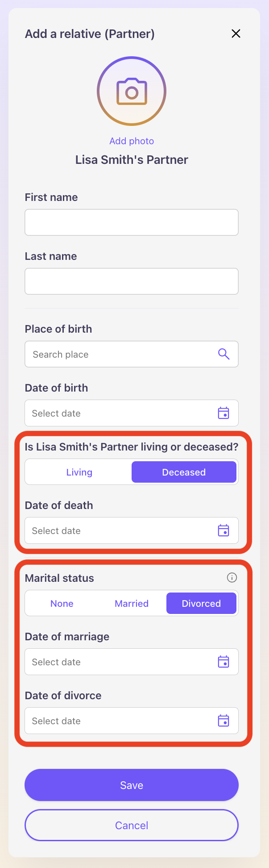The image size is (269, 868).
Task: Open the Date of death date field
Action: click(116, 530)
